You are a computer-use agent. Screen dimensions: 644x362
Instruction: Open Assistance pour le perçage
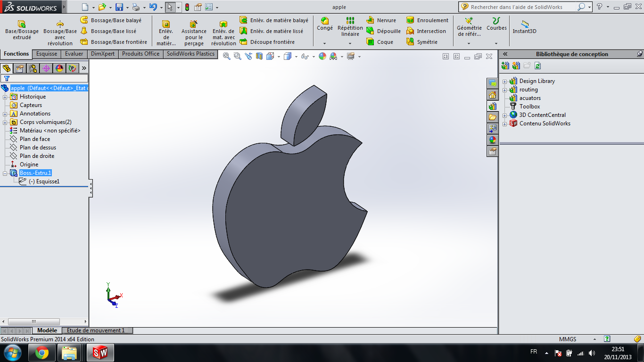pos(194,33)
